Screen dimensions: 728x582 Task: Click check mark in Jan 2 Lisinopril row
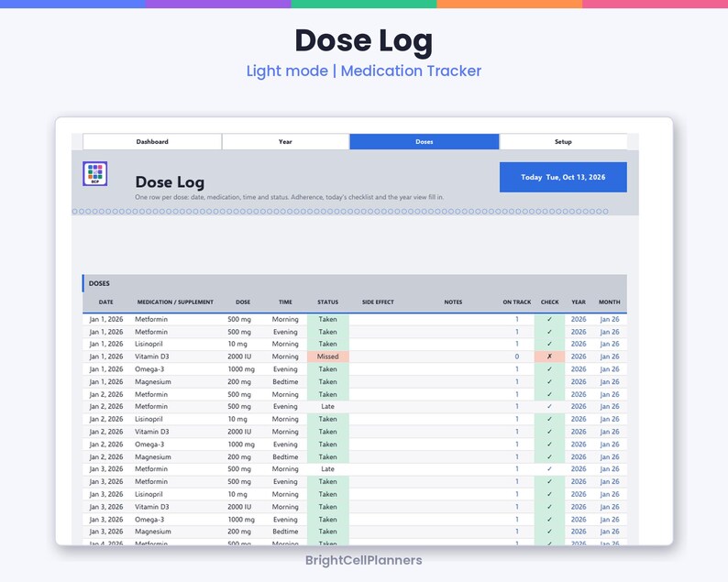[x=550, y=419]
